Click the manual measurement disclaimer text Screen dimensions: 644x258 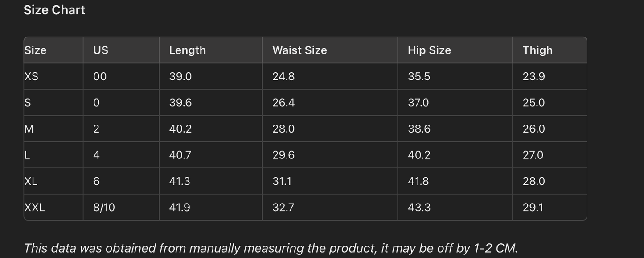point(271,248)
